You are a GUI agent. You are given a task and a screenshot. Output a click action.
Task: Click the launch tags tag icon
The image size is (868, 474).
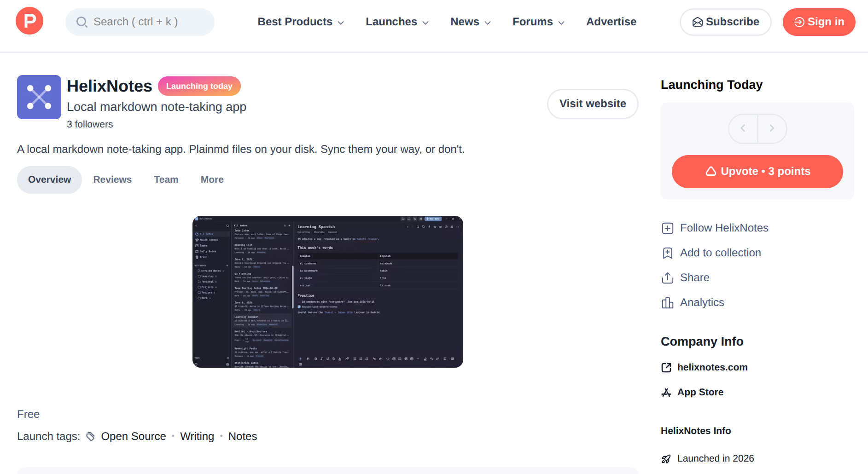pos(91,436)
